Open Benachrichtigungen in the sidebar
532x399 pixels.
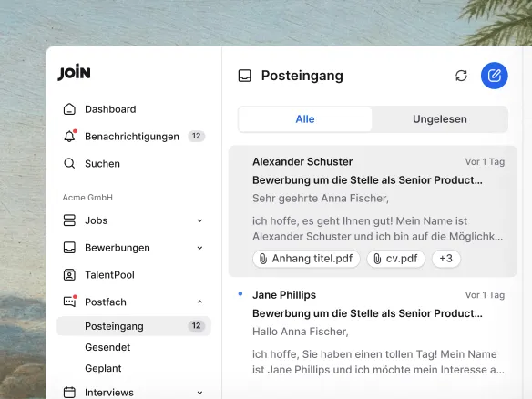134,137
